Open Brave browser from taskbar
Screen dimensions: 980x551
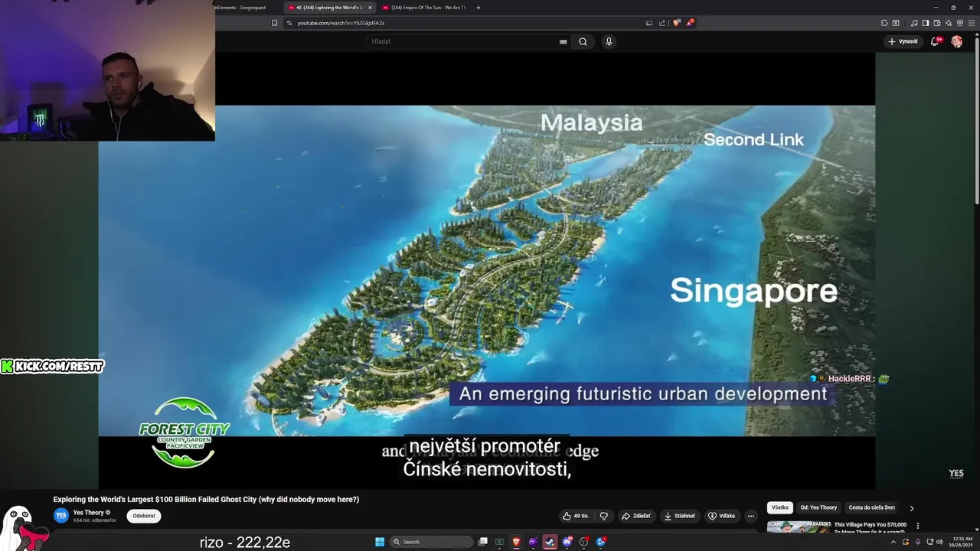coord(516,542)
